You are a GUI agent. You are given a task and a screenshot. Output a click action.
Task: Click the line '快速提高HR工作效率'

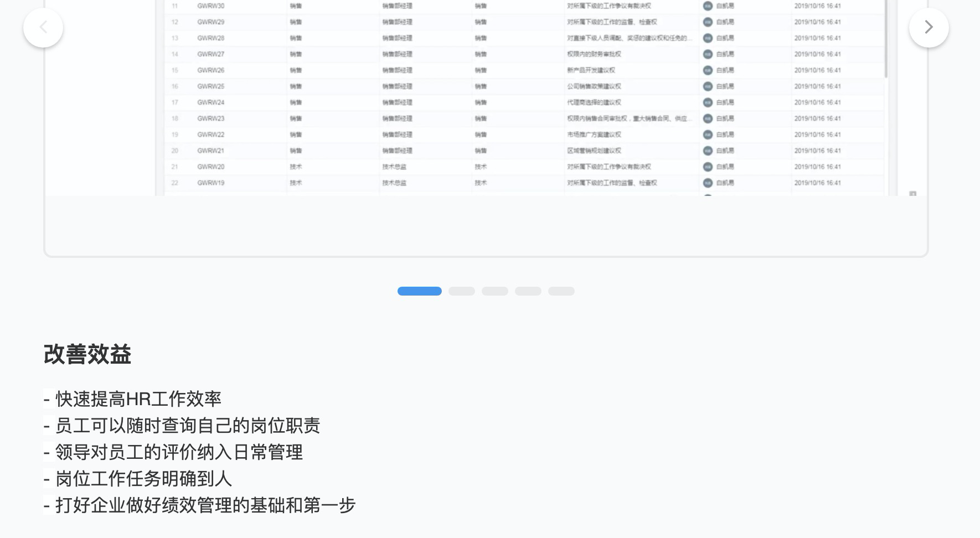(x=138, y=399)
